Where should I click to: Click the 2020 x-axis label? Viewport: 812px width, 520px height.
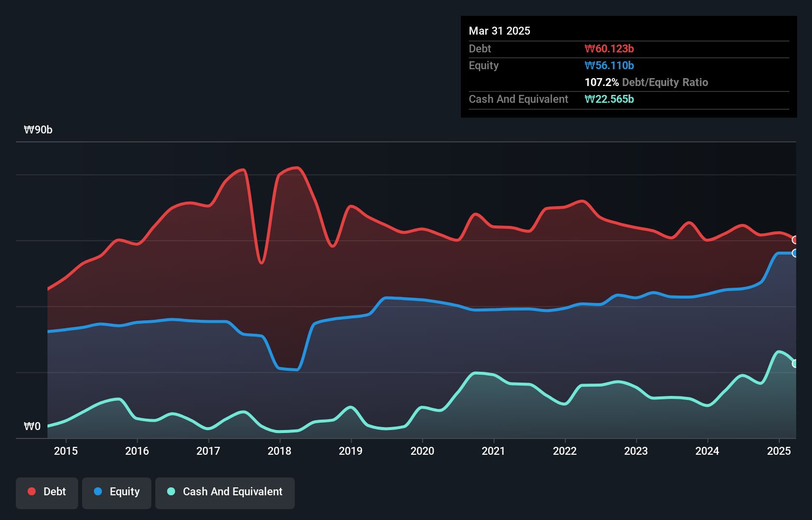pos(422,451)
